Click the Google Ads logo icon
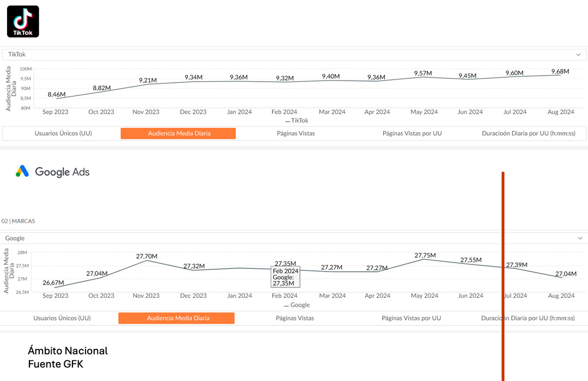The width and height of the screenshot is (588, 381). point(22,171)
